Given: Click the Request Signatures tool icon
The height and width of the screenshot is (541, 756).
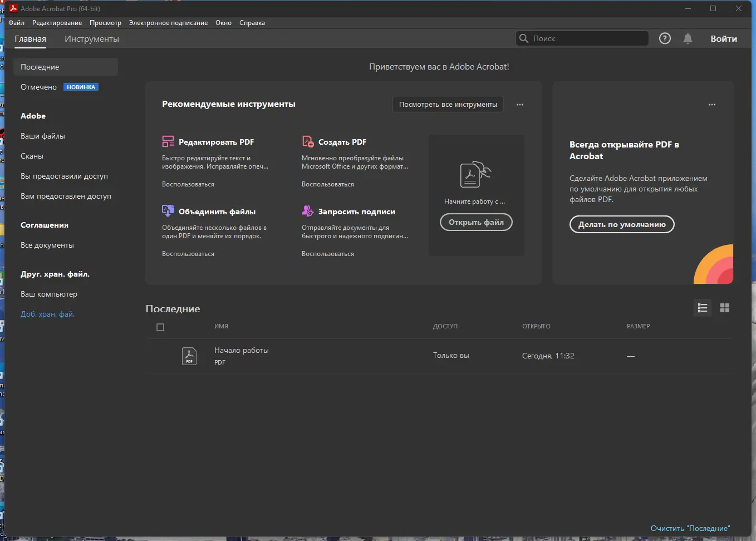Looking at the screenshot, I should (308, 211).
